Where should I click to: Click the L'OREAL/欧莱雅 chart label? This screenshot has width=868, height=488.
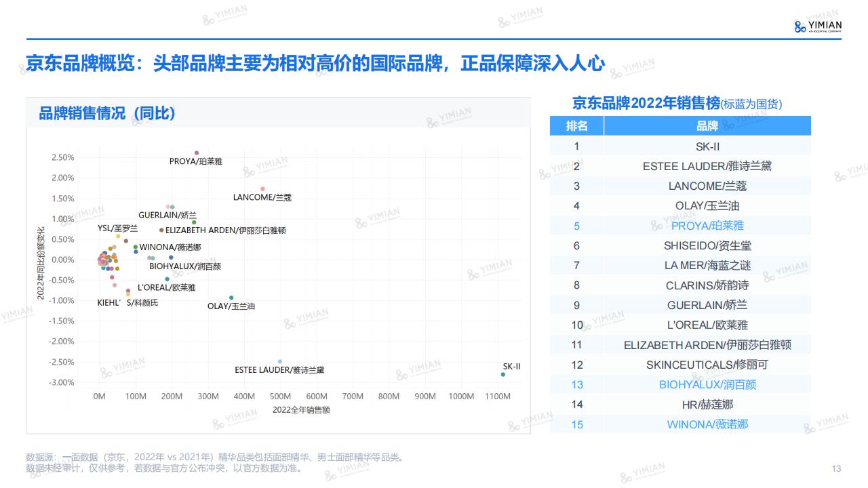[166, 287]
